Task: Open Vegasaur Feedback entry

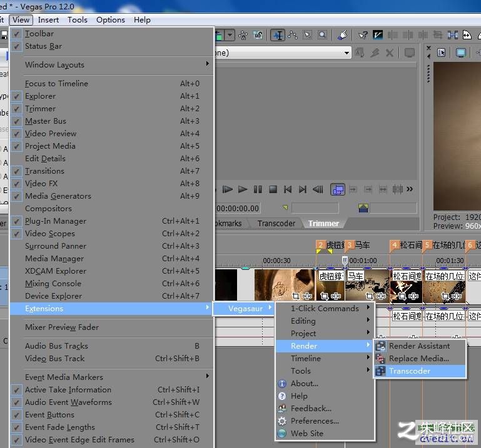Action: 325,409
